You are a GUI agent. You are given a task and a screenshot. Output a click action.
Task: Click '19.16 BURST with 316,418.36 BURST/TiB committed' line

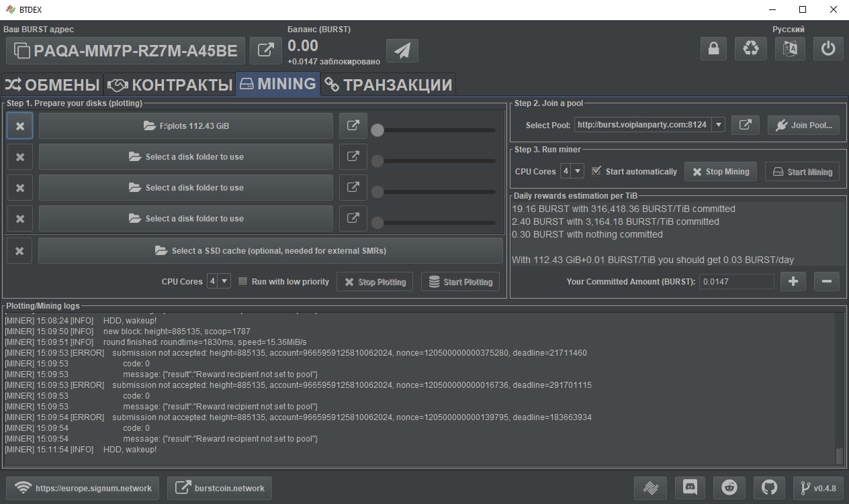click(x=623, y=209)
